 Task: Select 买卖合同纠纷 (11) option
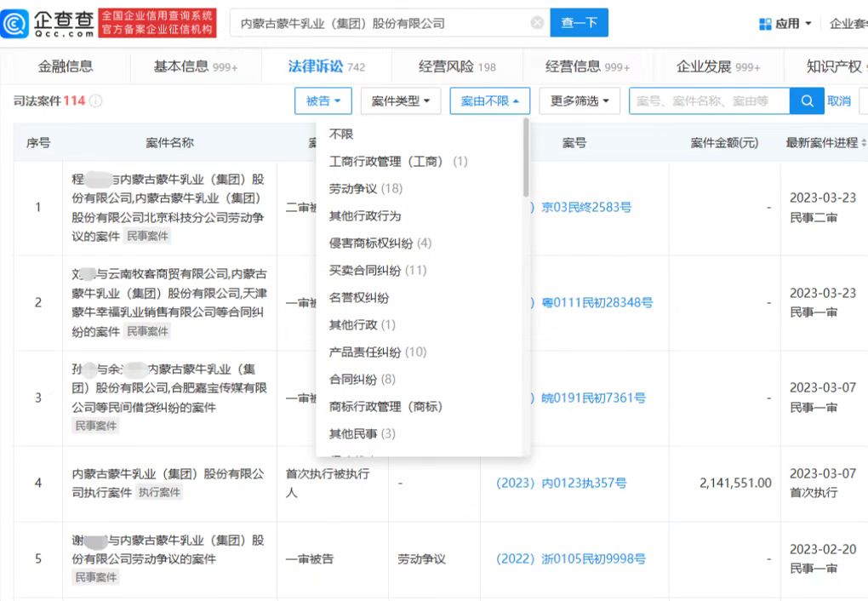tap(378, 271)
